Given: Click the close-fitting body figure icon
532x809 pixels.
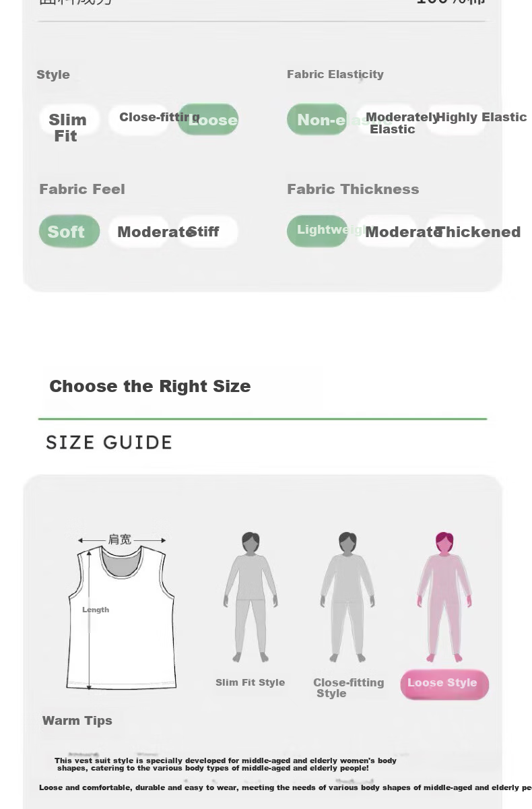Looking at the screenshot, I should click(x=347, y=597).
